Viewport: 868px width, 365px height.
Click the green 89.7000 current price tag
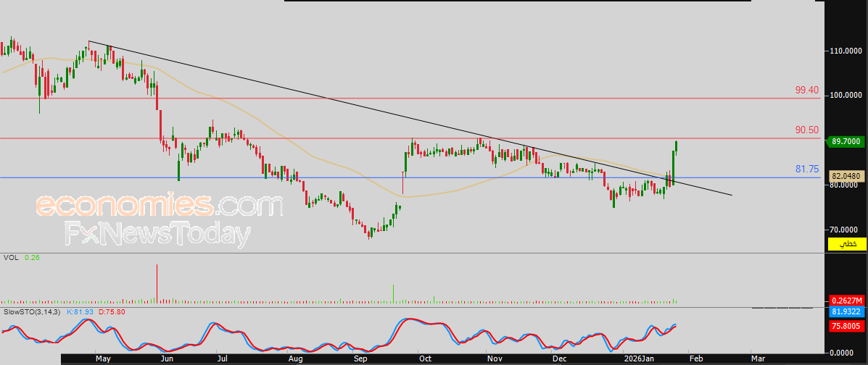tap(844, 142)
